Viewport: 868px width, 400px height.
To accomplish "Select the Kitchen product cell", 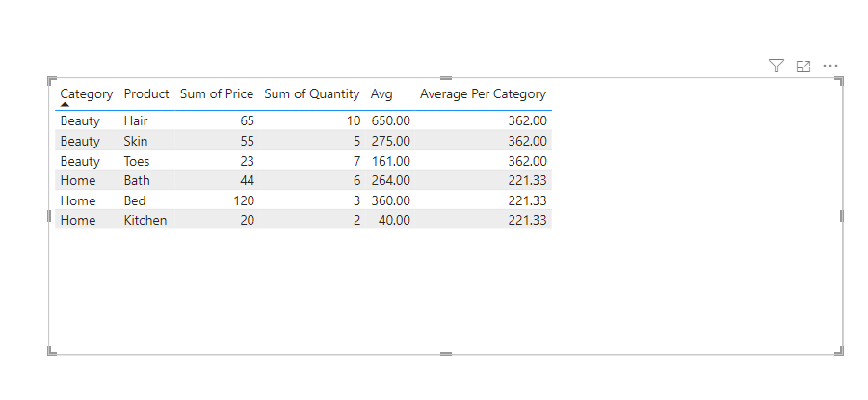I will 145,220.
